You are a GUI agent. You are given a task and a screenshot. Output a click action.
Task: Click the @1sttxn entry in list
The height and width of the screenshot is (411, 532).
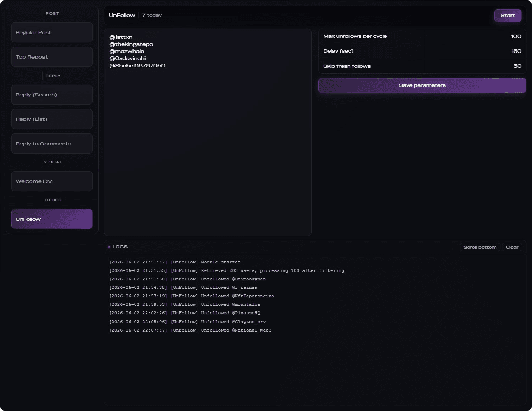[x=121, y=37]
